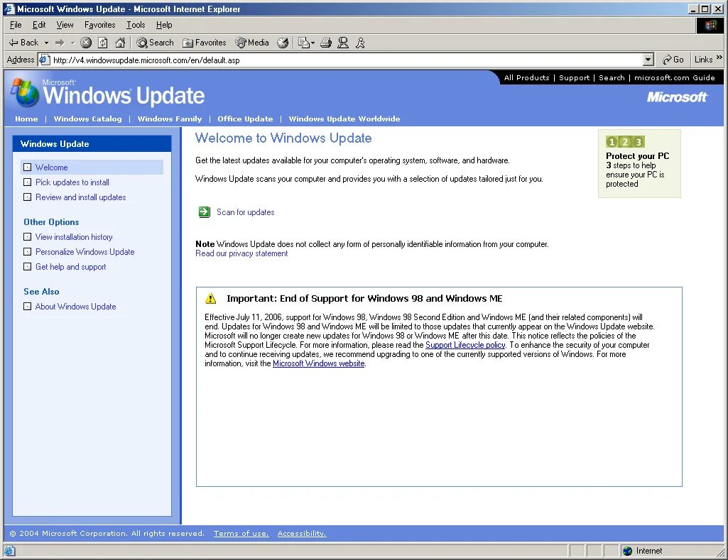Open the Windows Catalog link
The image size is (728, 560).
tap(88, 119)
